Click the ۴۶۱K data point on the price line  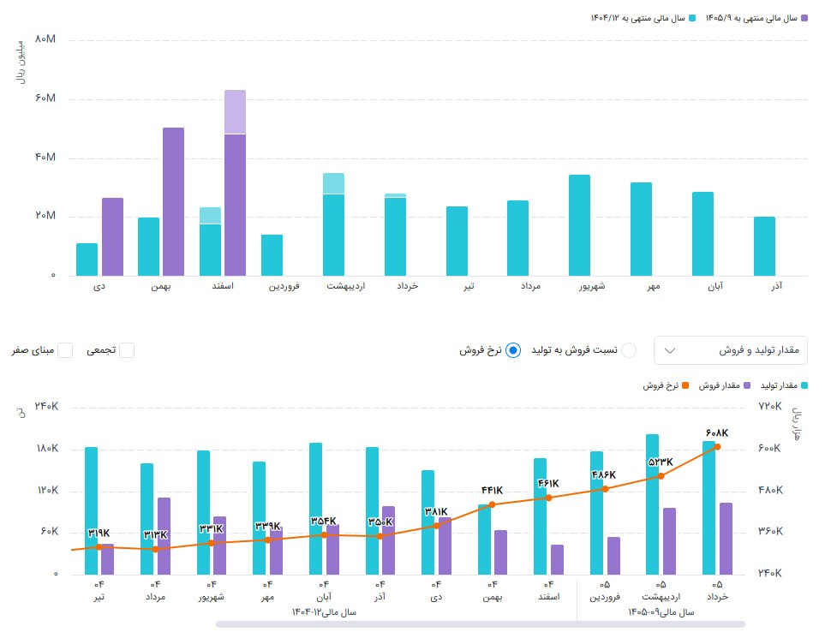[549, 498]
